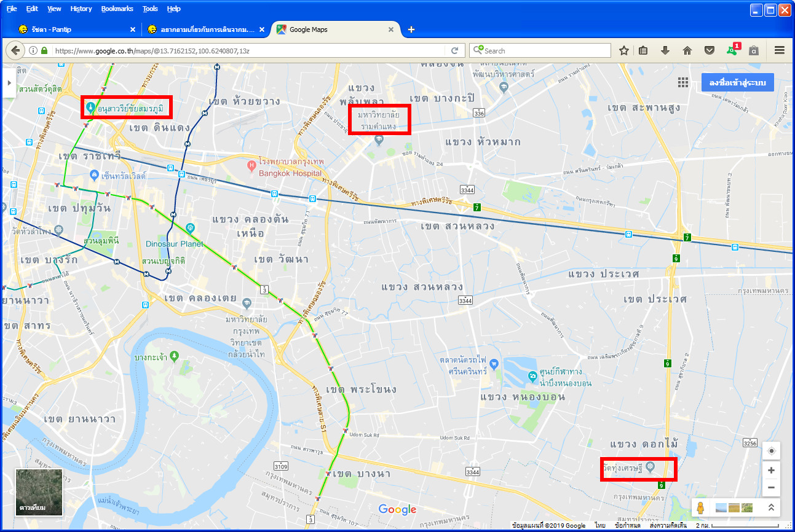Bookmark this page with the star icon
The height and width of the screenshot is (532, 795).
[623, 51]
